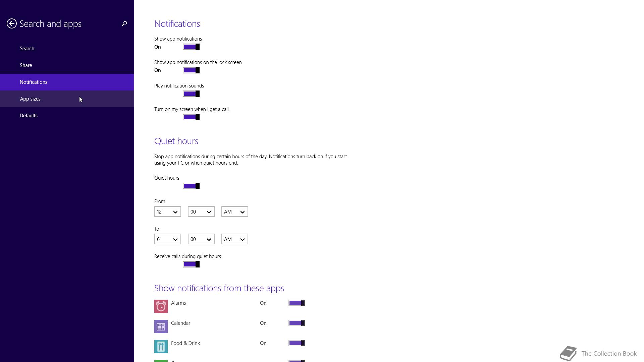Click the Calendar app icon
The image size is (644, 362).
[161, 326]
